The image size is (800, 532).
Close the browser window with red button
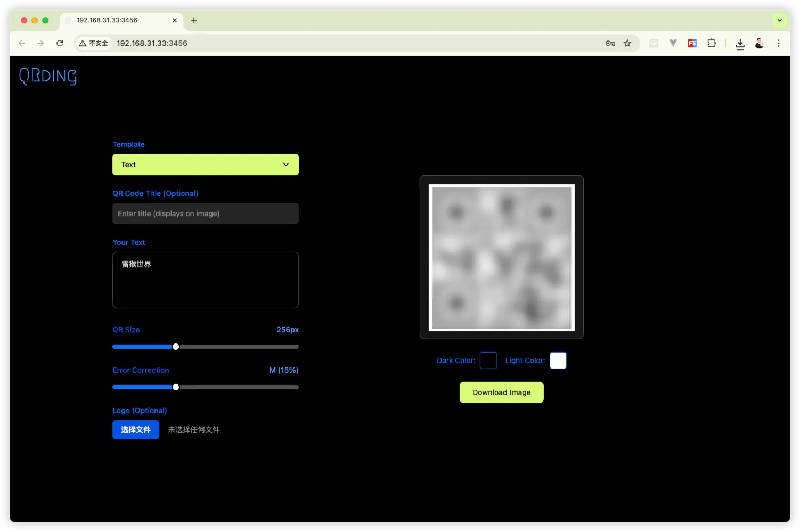(24, 20)
